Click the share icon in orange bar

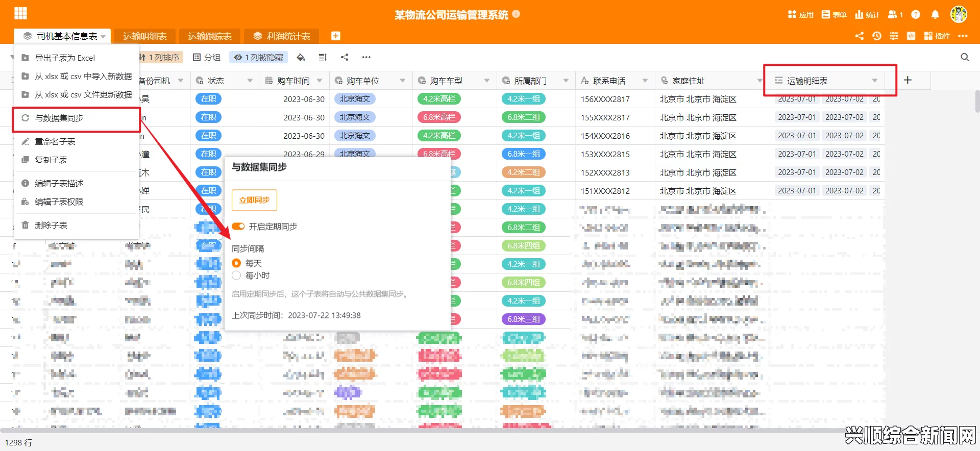pyautogui.click(x=860, y=36)
